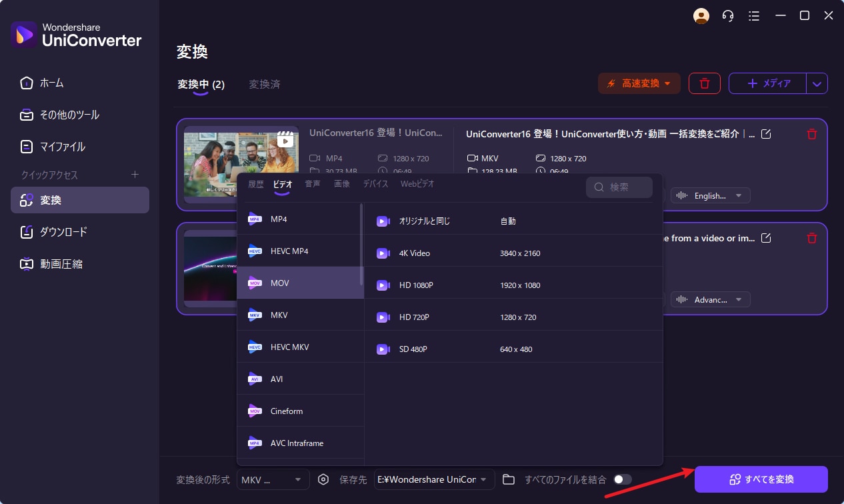Screen dimensions: 844x504
Task: Switch to the 音声 format tab
Action: pos(313,184)
